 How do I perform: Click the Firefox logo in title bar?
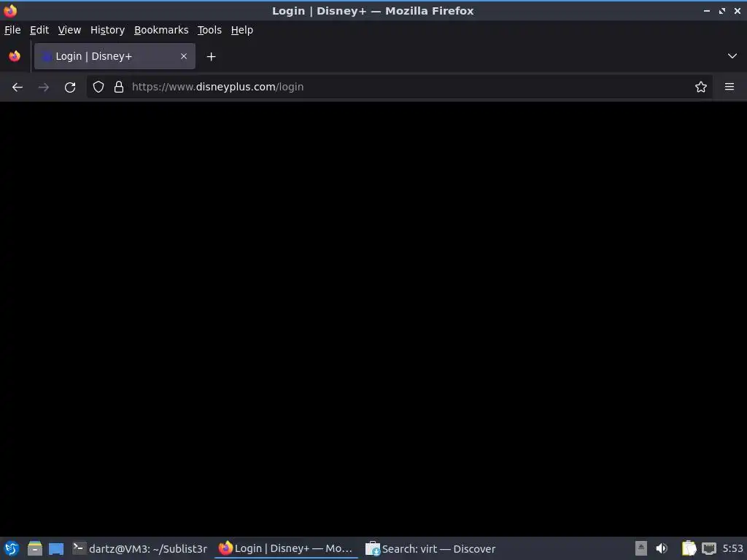click(x=10, y=10)
